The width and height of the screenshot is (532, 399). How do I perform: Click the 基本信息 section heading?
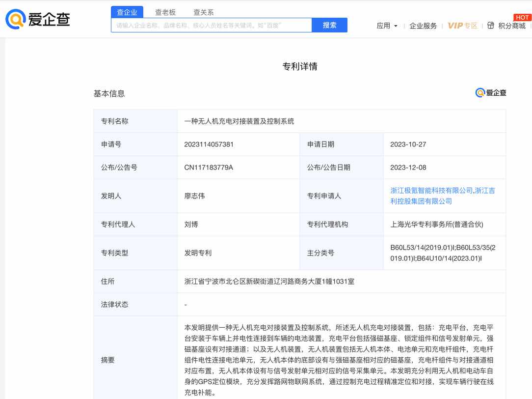tap(109, 93)
